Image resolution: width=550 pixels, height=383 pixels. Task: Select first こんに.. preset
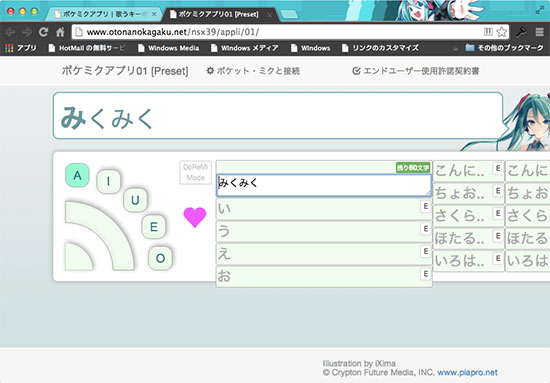coord(468,171)
